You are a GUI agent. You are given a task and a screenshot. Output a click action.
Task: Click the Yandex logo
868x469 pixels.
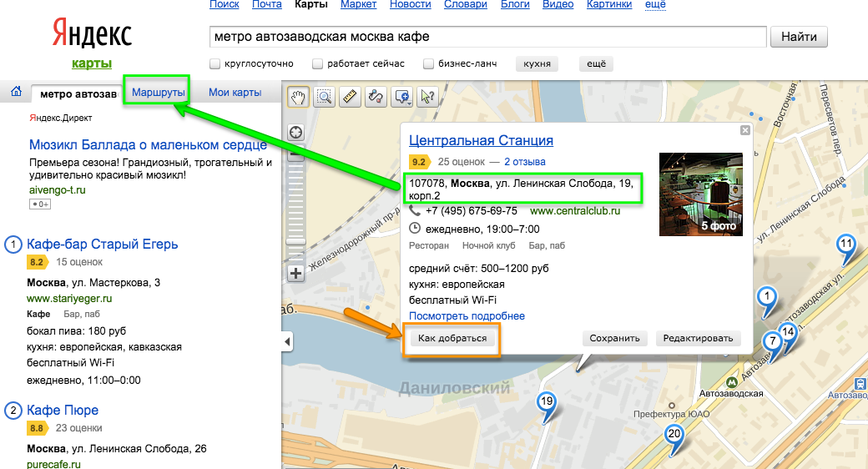[x=92, y=32]
